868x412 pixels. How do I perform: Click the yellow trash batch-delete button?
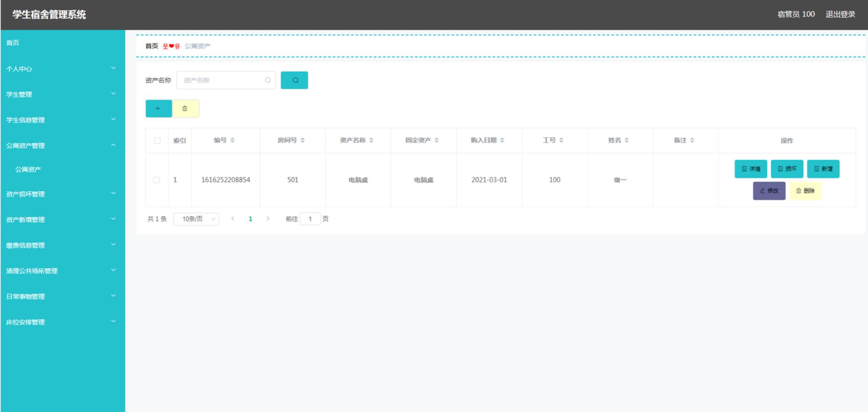click(186, 109)
